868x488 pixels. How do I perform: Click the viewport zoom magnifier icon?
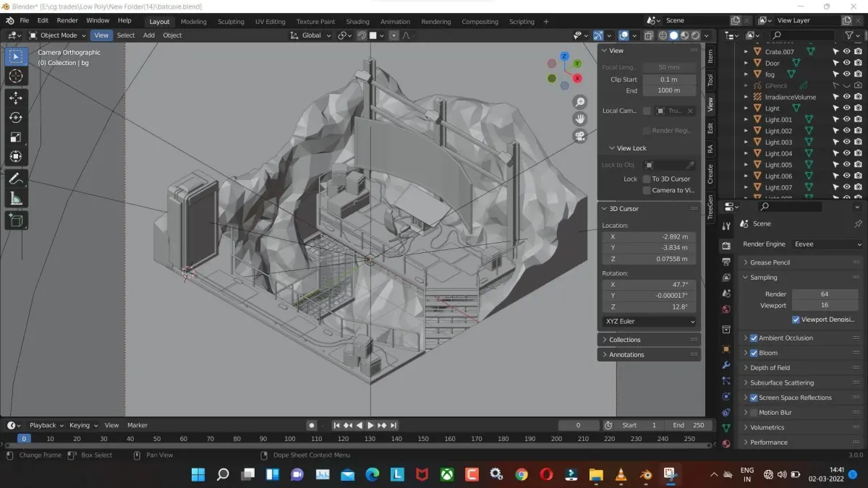pos(579,102)
